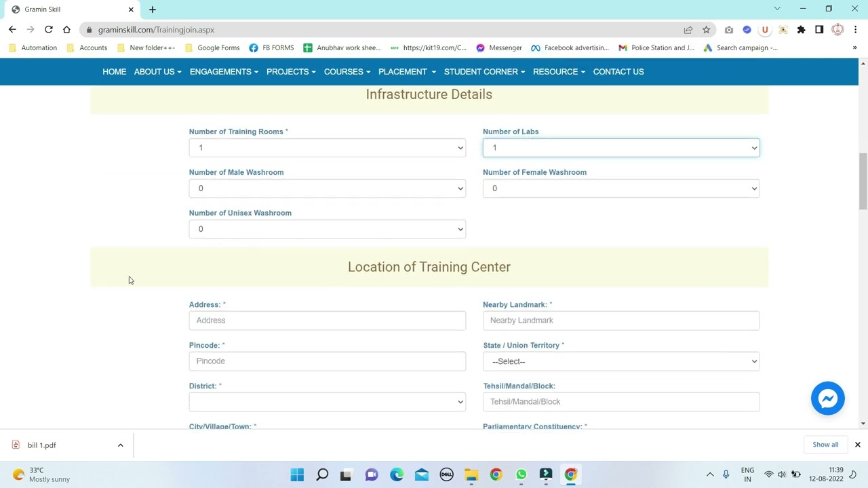Show more bookmarks overflow chevron
868x488 pixels.
(854, 47)
